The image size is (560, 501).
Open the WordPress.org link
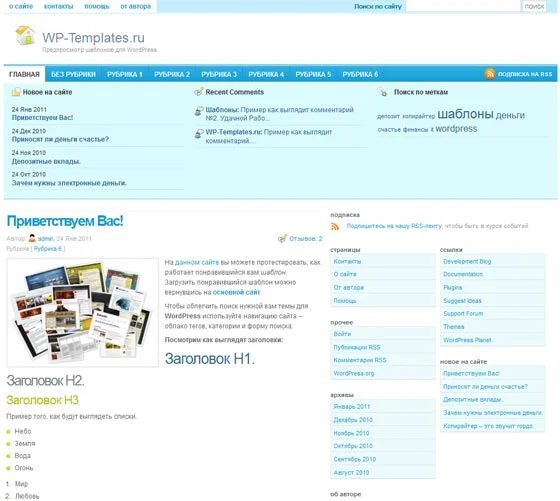point(354,374)
